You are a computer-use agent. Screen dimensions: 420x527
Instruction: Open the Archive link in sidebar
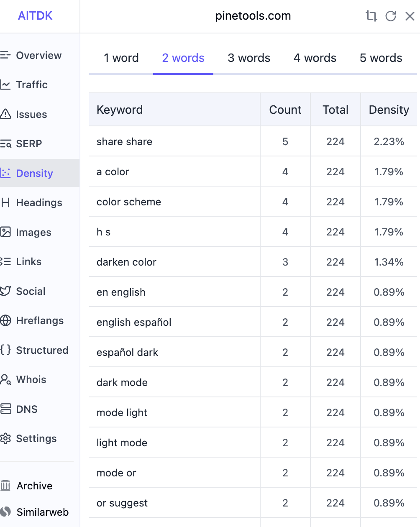[x=34, y=486]
